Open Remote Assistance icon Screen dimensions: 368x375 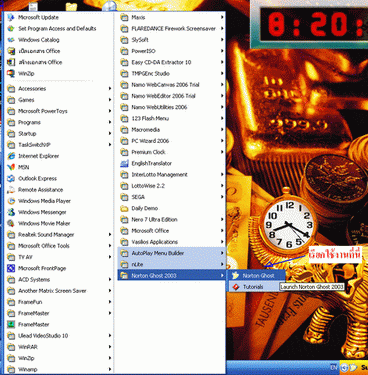[x=11, y=190]
